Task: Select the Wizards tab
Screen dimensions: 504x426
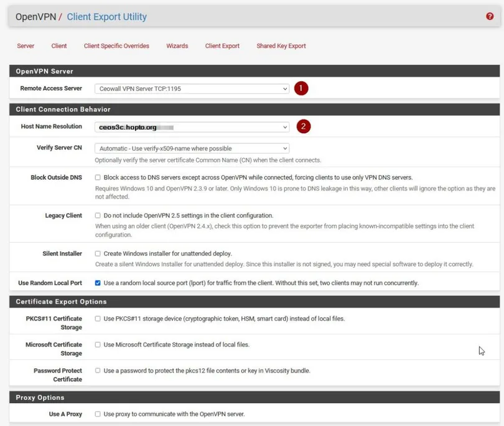Action: [177, 46]
